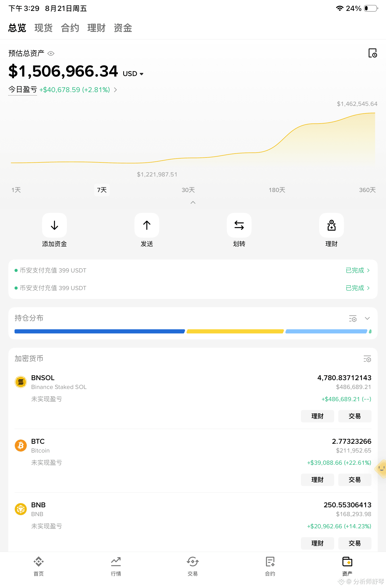Tap BTC unrealized PnL +$39,088.66
Screen dimensions: 386x588
coord(339,463)
